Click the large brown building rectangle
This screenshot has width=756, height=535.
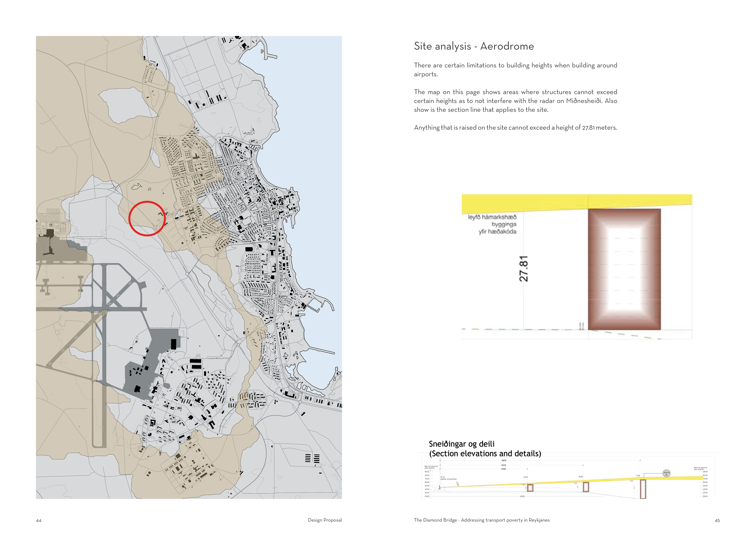point(624,269)
